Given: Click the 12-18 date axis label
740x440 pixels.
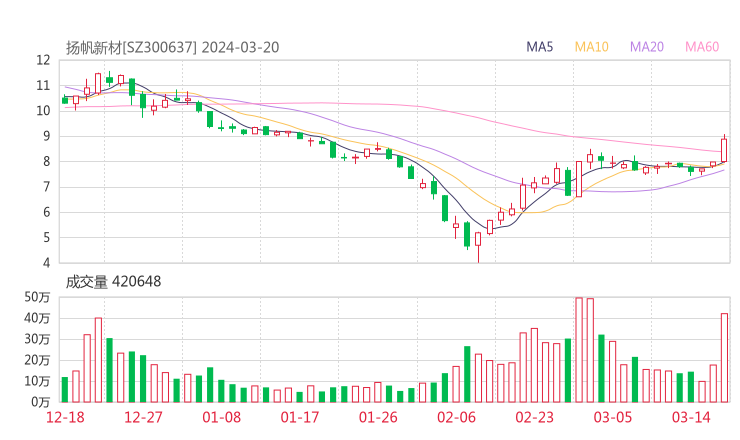Looking at the screenshot, I should pyautogui.click(x=65, y=417).
